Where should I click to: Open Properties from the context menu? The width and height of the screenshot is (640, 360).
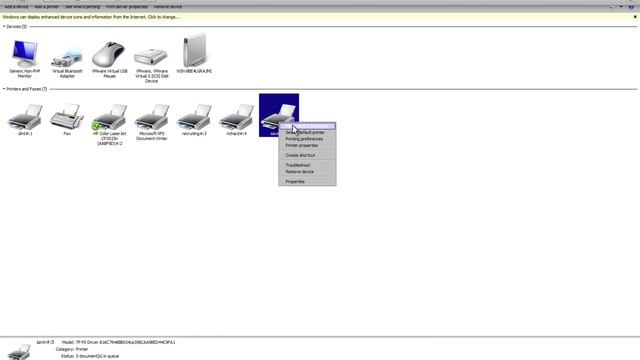pyautogui.click(x=307, y=182)
